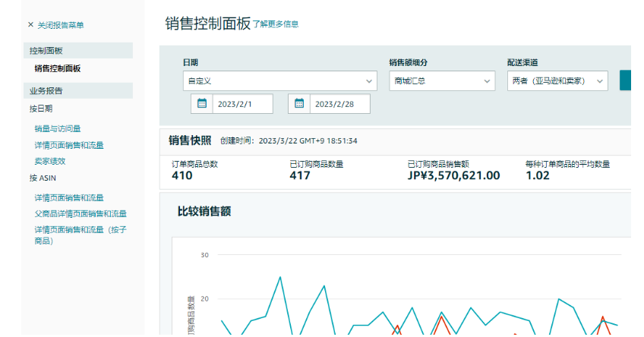Click the start date field 2023/2/1
Screen dimensions: 644x337
(x=242, y=104)
